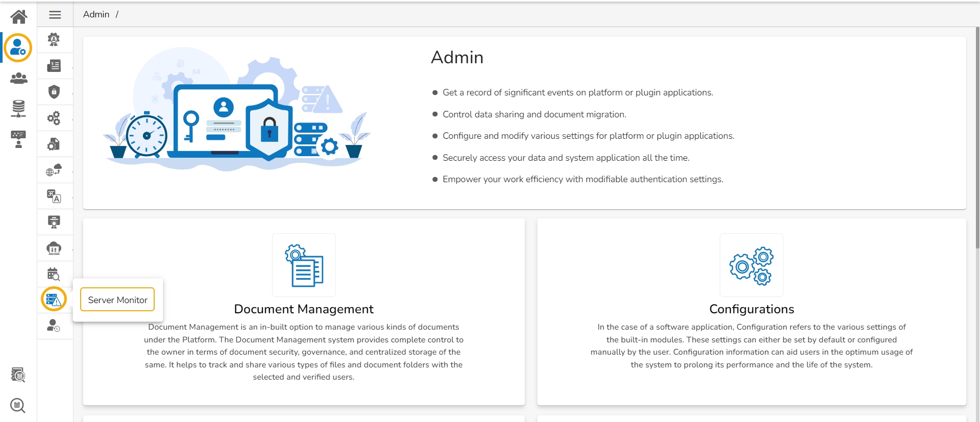This screenshot has height=422, width=980.
Task: Open the Document Management heading
Action: click(x=304, y=309)
